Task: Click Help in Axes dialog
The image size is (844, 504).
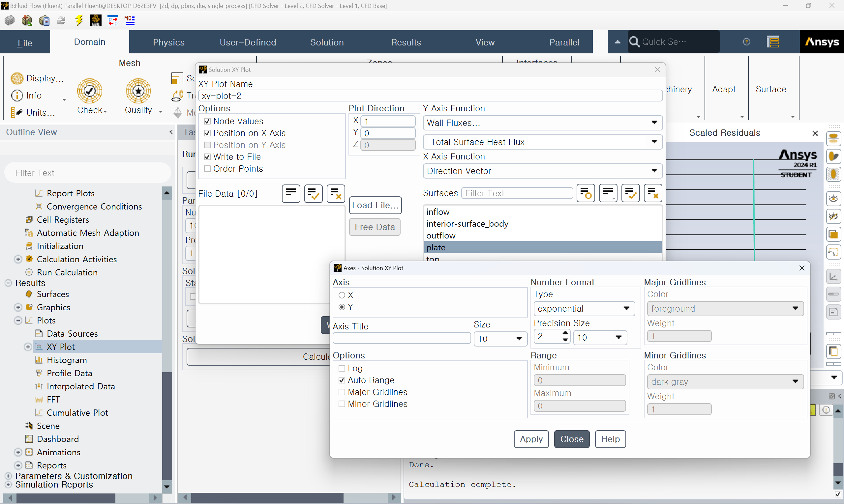Action: [610, 439]
